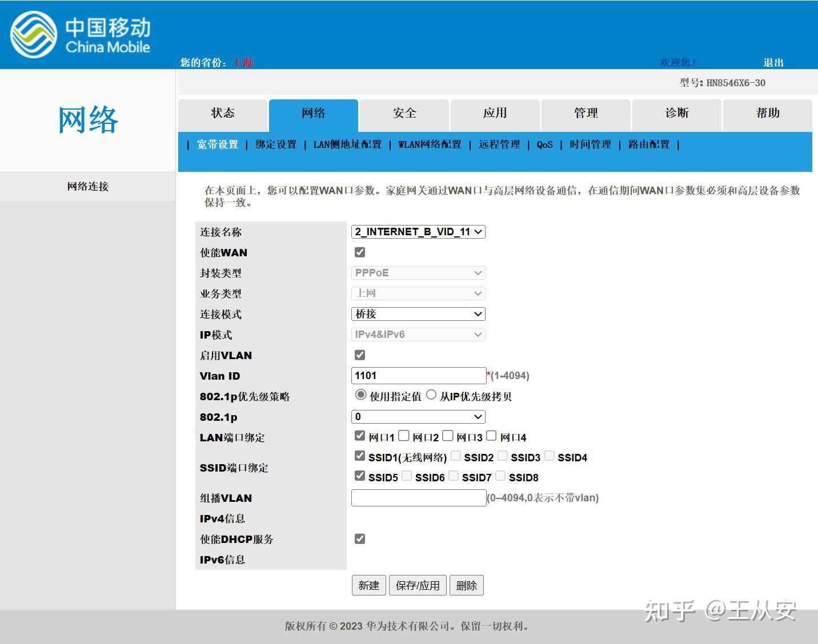818x644 pixels.
Task: Click the 新建 button
Action: tap(369, 585)
